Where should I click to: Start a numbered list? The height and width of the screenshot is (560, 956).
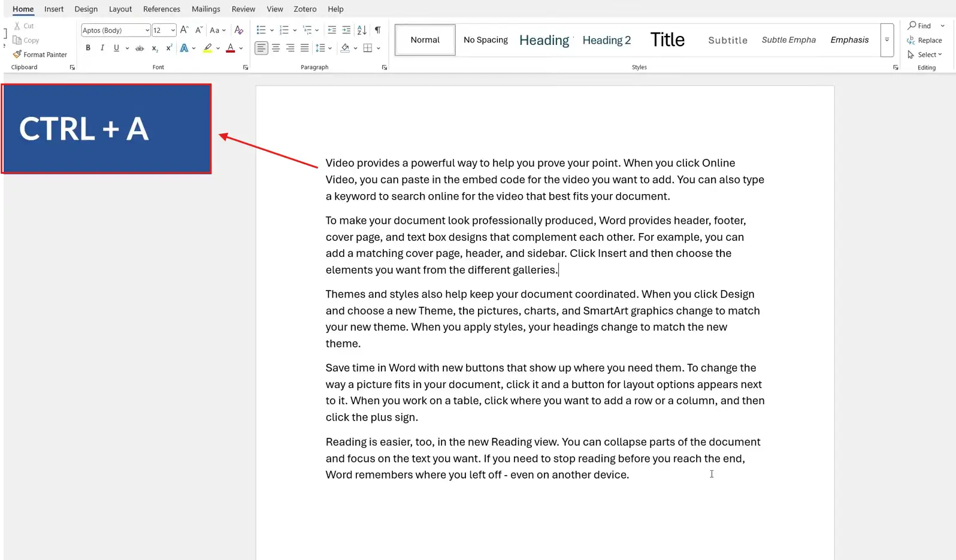(284, 30)
